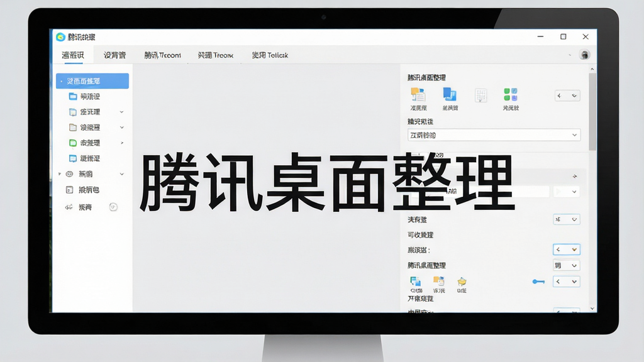Open the user avatar in the tab bar

point(584,55)
